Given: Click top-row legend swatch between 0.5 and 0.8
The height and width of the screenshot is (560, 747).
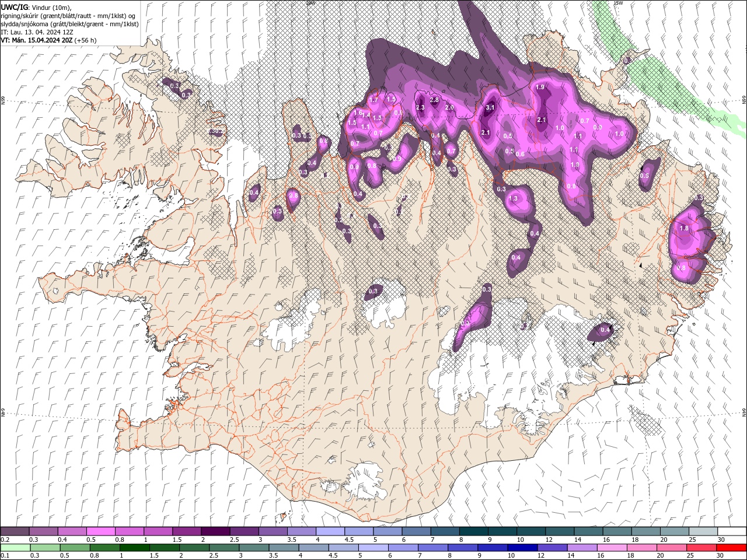Looking at the screenshot, I should (100, 531).
